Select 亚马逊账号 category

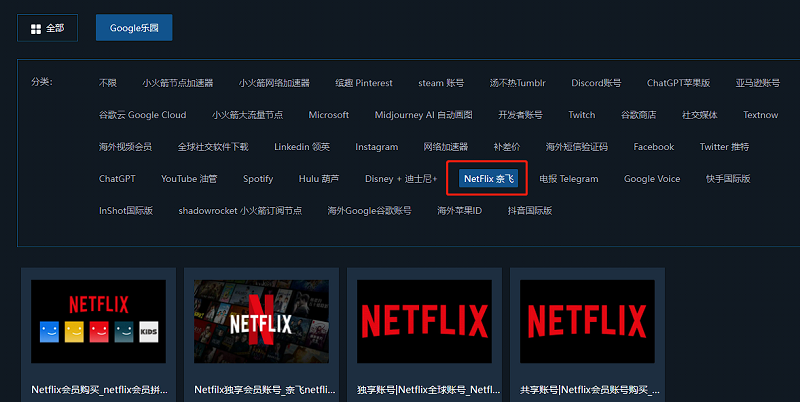[757, 83]
